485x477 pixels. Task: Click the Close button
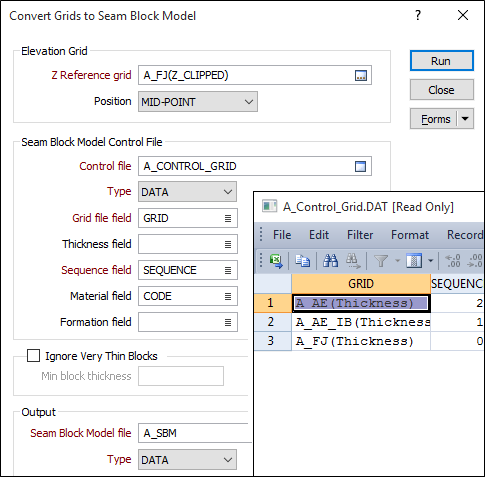442,90
